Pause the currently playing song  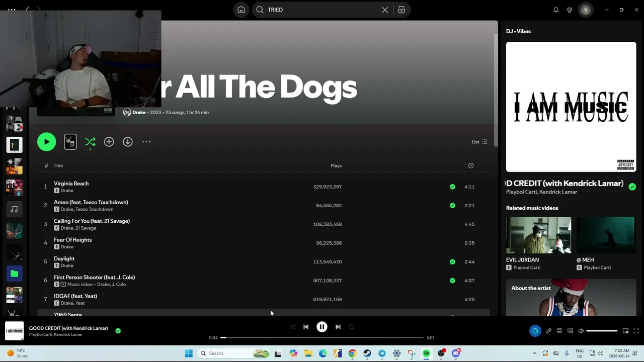[x=322, y=327]
